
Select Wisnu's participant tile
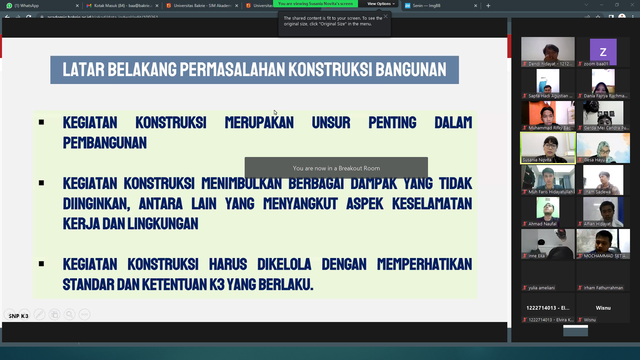click(x=603, y=308)
